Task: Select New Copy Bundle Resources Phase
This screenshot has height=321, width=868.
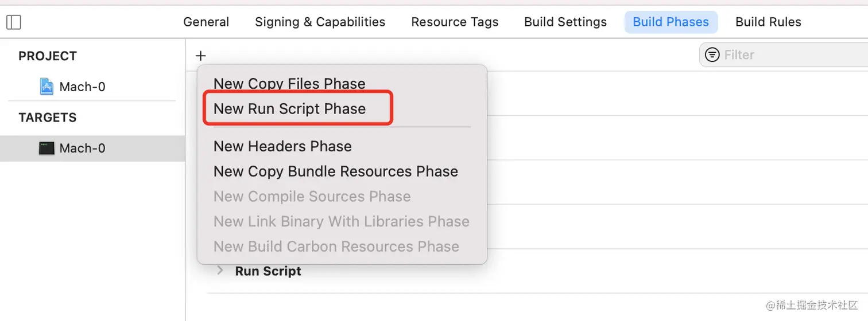Action: (336, 171)
